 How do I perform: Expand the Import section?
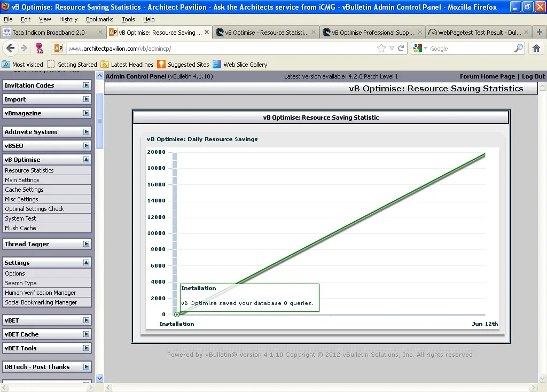[x=86, y=99]
